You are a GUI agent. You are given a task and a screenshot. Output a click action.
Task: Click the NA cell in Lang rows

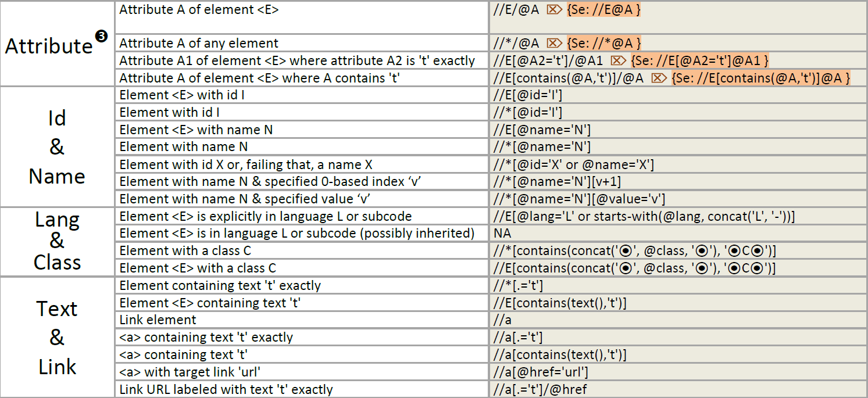502,233
